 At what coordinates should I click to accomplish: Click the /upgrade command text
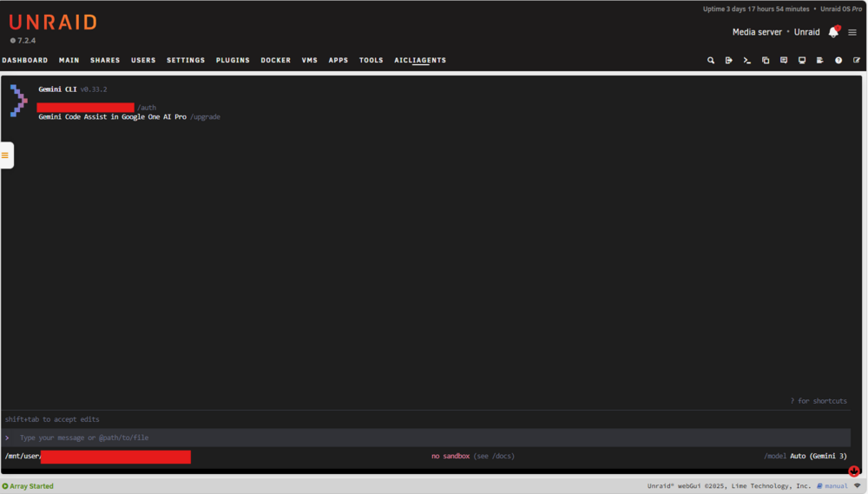206,117
